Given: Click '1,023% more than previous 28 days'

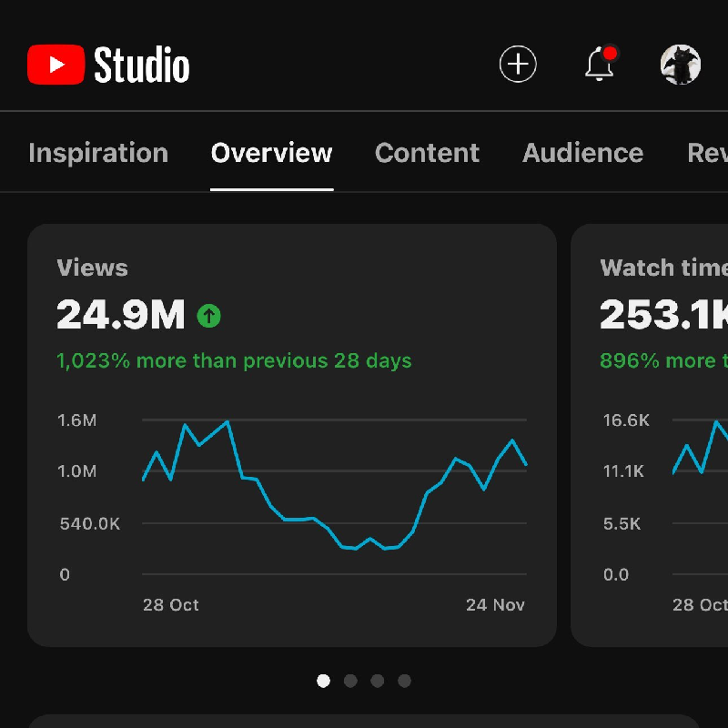Looking at the screenshot, I should (234, 361).
